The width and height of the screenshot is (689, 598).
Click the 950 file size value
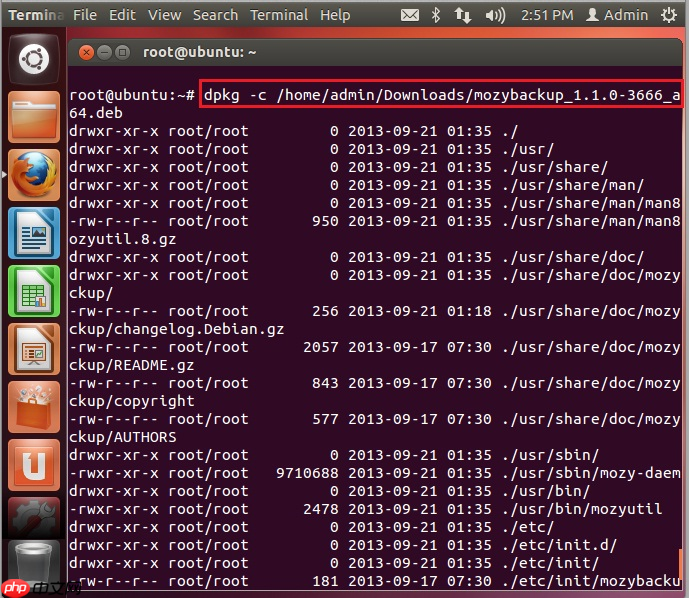325,221
